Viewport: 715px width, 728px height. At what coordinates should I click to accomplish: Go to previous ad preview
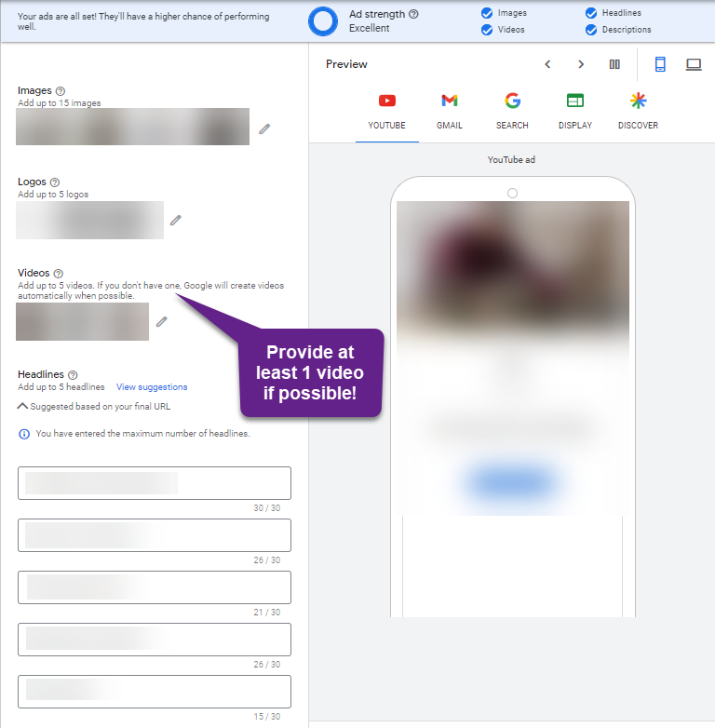pos(547,64)
